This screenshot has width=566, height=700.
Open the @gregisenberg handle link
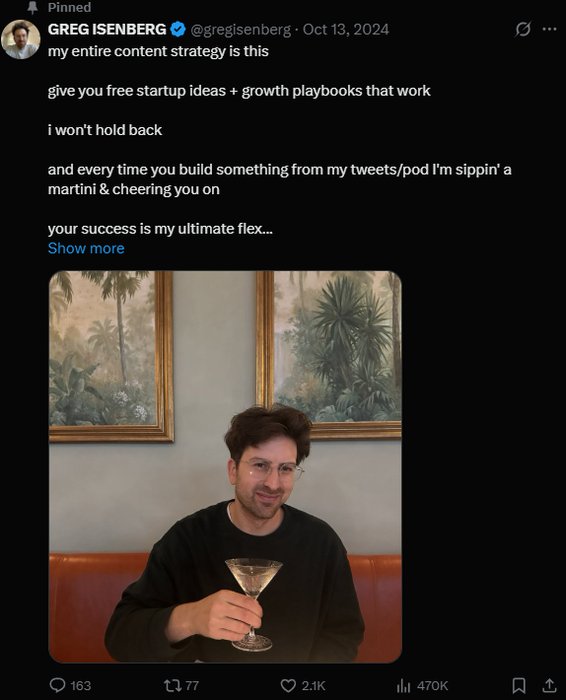coord(241,29)
